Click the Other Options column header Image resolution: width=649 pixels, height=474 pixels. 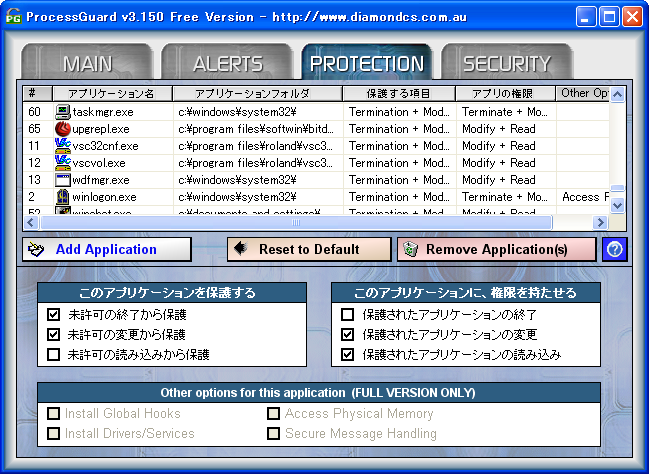pos(583,94)
